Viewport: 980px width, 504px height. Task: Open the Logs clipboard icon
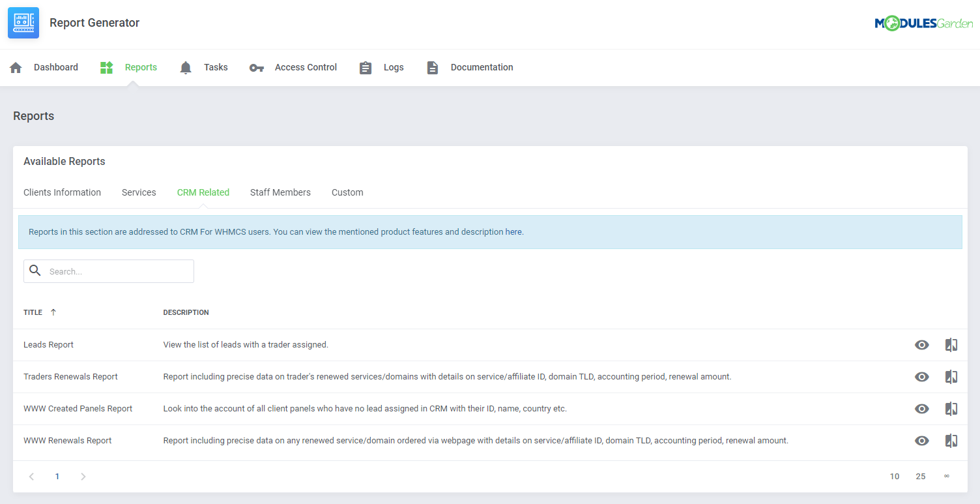[366, 68]
